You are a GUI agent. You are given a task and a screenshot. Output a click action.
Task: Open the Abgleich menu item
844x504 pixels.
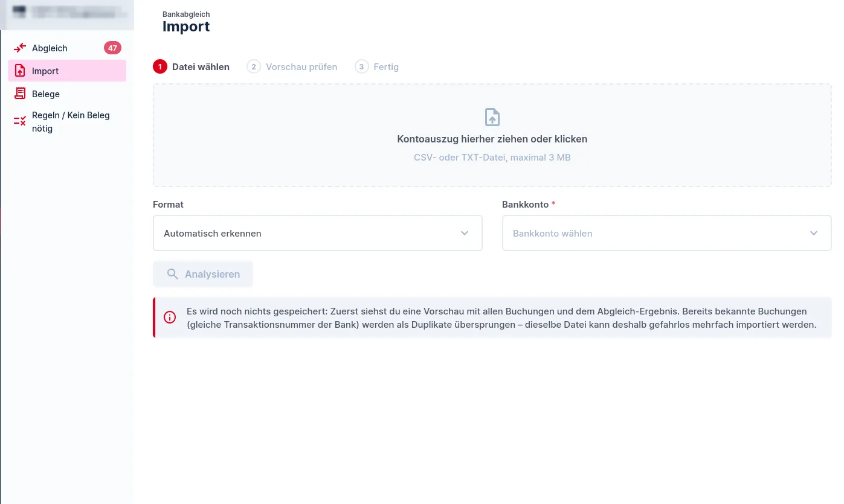(67, 48)
